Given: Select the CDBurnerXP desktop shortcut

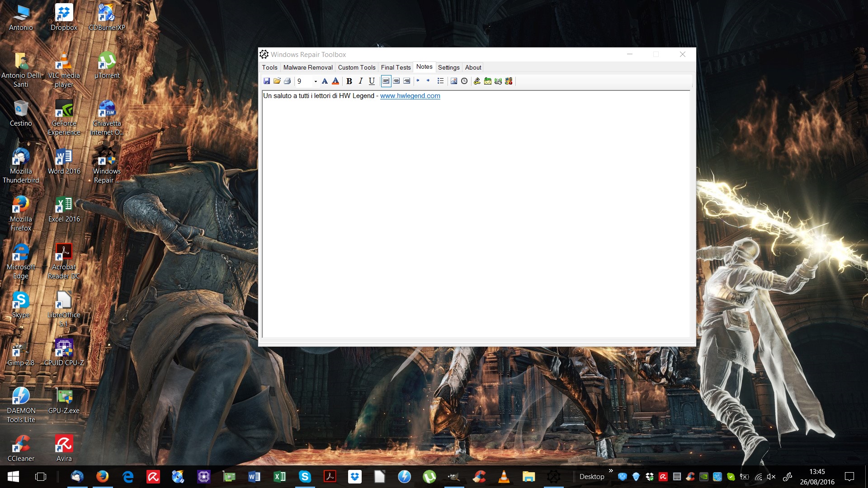Looking at the screenshot, I should coord(107,17).
